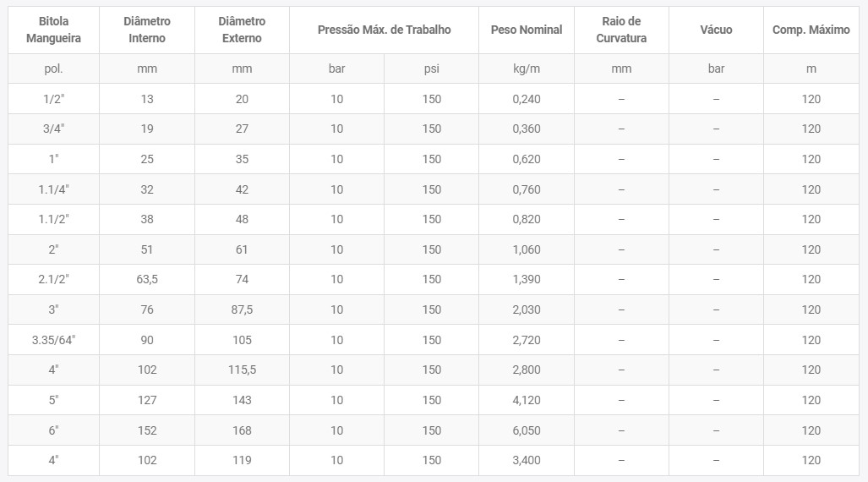868x482 pixels.
Task: Click the 3.35/64" hose size cell
Action: [54, 340]
